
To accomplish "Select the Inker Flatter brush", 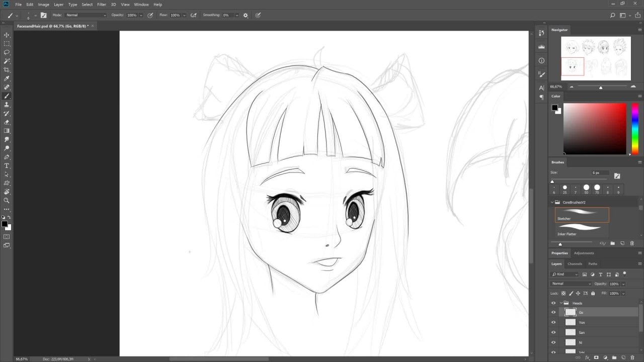I will (582, 230).
